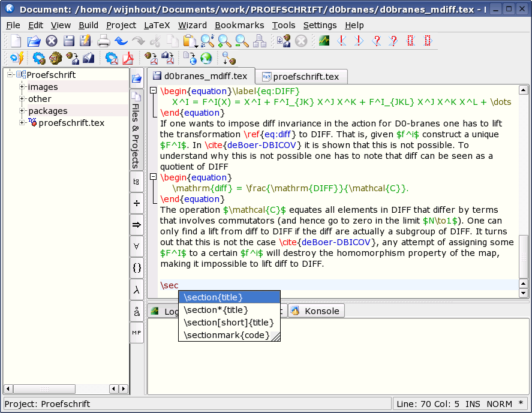The height and width of the screenshot is (413, 532).
Task: Open delimiters ({}) sidebar tab
Action: point(136,268)
